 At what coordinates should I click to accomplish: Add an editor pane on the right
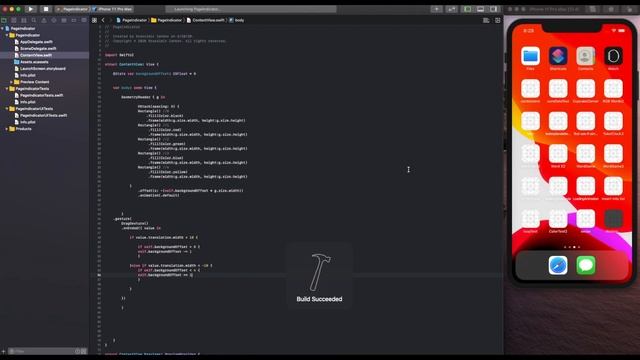point(498,20)
